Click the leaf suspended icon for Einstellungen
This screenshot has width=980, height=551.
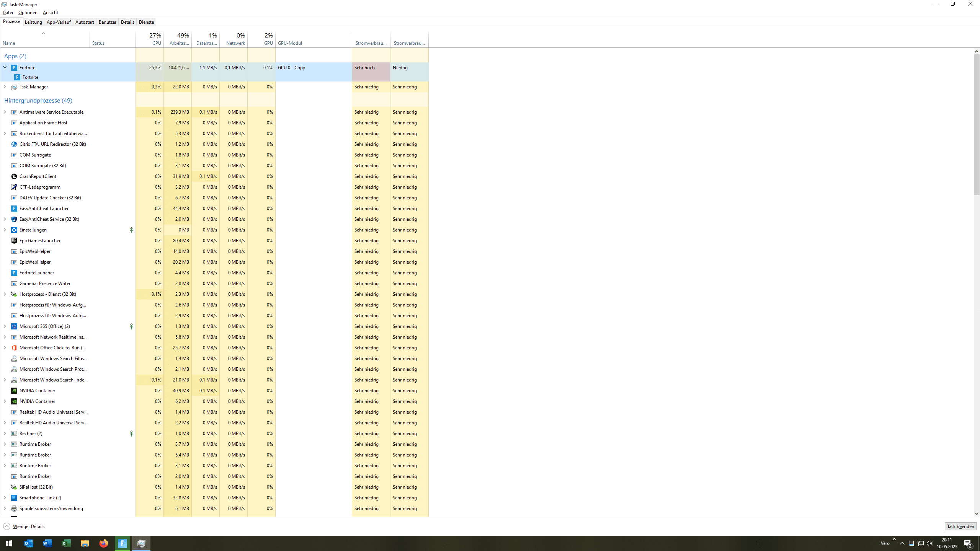pyautogui.click(x=131, y=230)
